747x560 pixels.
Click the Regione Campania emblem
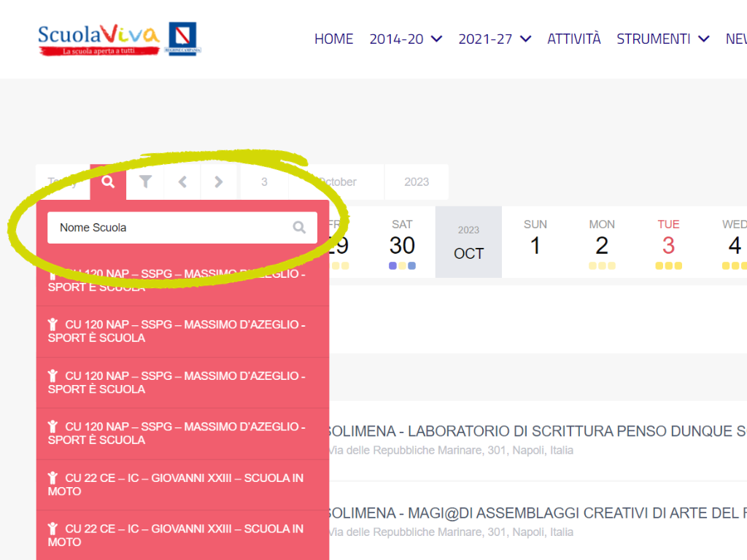pyautogui.click(x=182, y=39)
